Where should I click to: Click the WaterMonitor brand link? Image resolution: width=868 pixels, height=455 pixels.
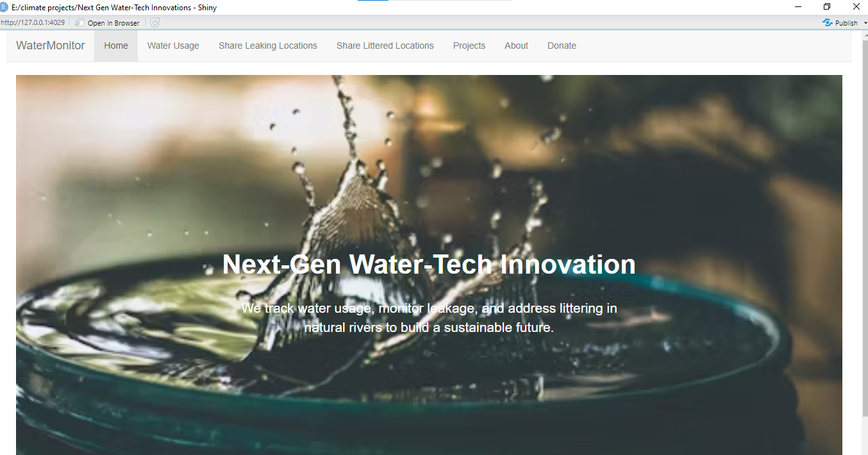pos(51,45)
